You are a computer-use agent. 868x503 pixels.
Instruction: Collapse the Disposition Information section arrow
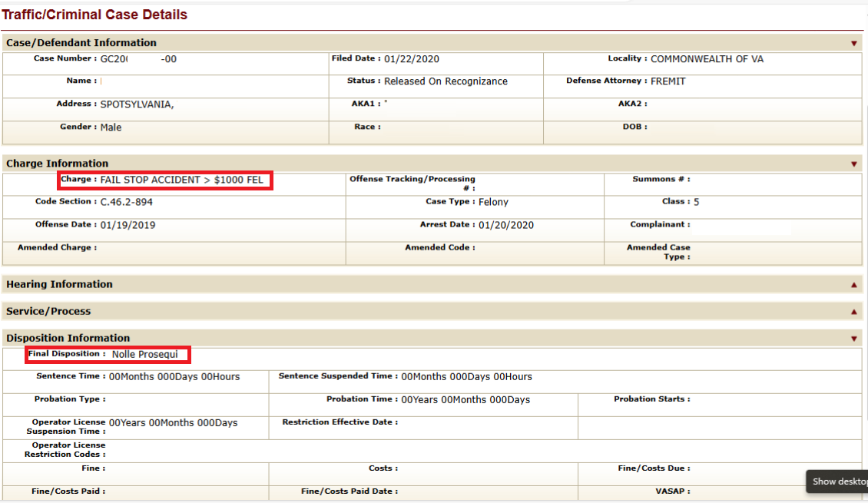853,339
